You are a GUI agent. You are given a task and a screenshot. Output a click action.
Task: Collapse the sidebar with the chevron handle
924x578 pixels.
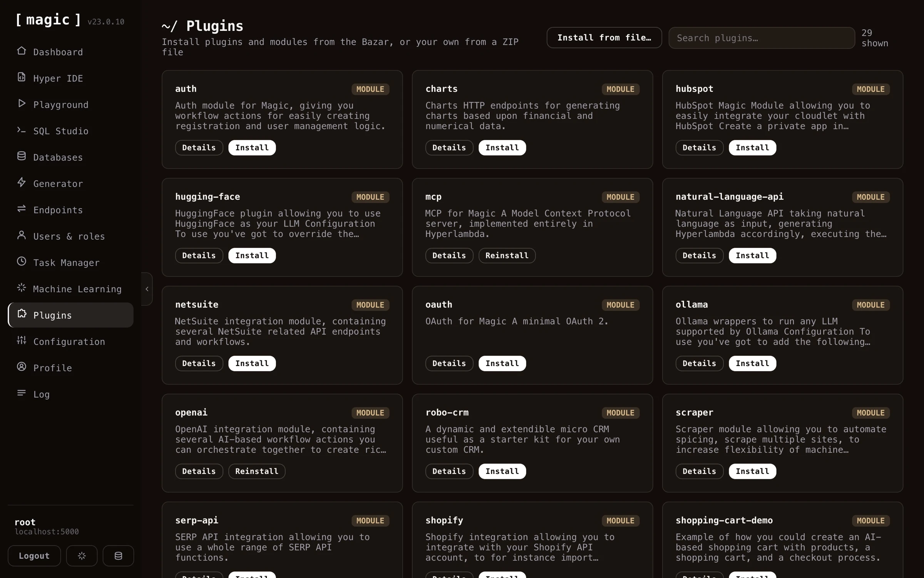(x=147, y=289)
